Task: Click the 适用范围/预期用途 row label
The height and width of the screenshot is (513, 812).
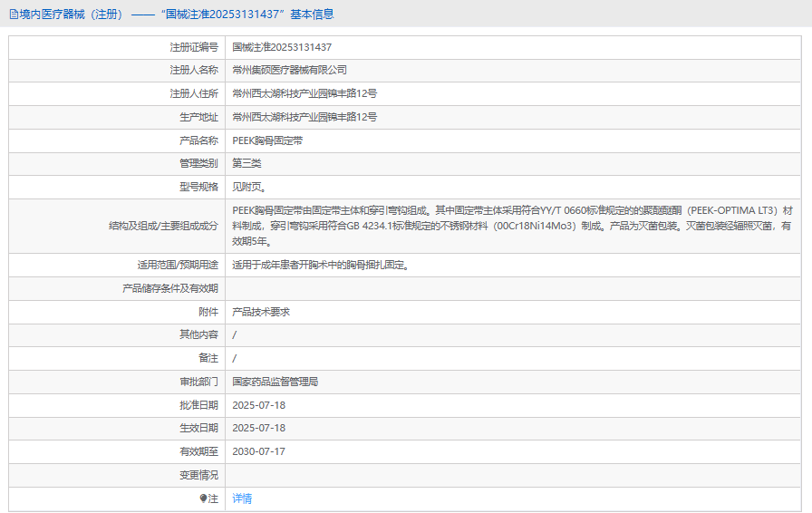Action: point(178,265)
